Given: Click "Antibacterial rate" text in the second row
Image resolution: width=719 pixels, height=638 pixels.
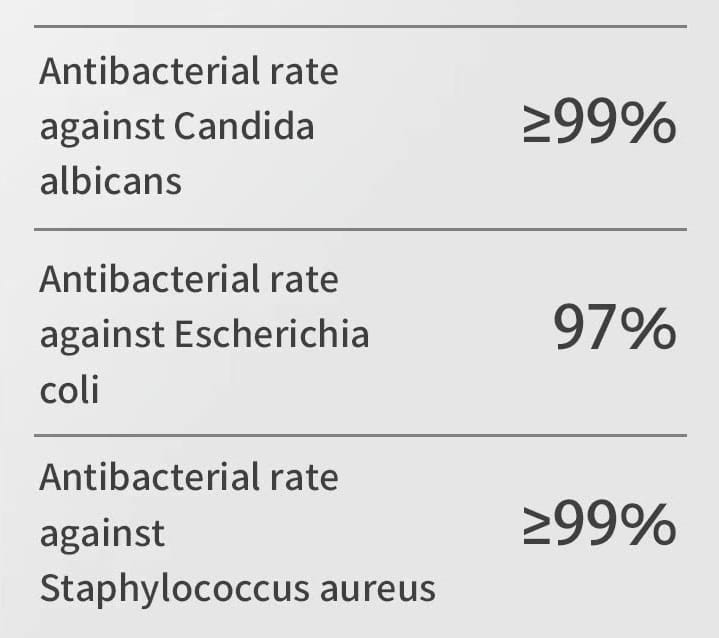Looking at the screenshot, I should coord(189,279).
